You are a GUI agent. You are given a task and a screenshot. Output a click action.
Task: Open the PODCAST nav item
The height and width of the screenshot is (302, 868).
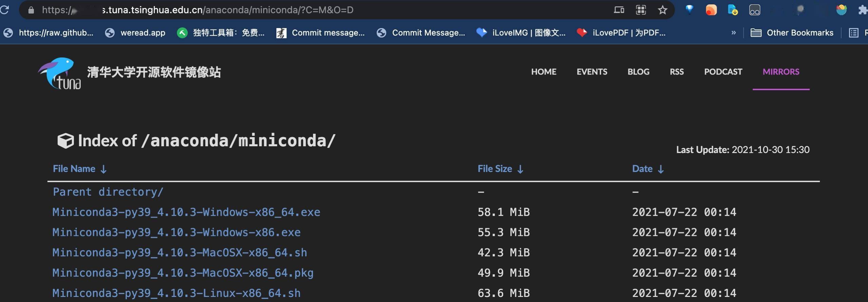coord(723,72)
